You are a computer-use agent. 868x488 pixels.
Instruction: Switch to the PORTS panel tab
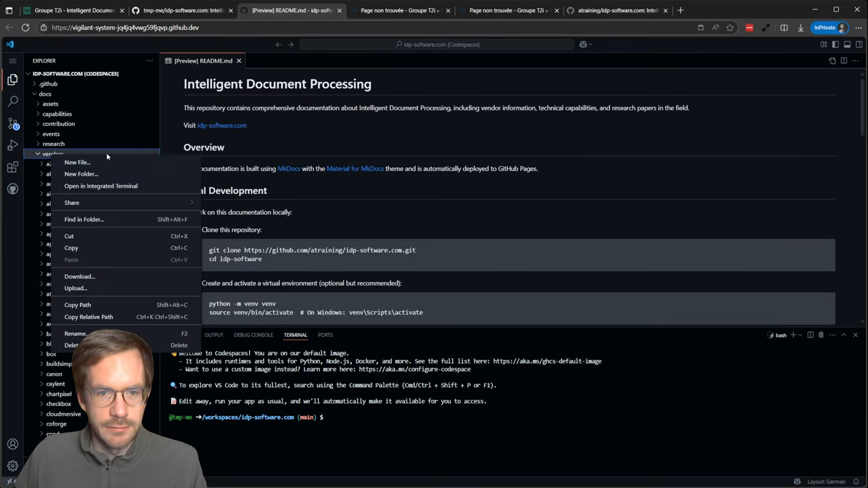click(x=325, y=335)
